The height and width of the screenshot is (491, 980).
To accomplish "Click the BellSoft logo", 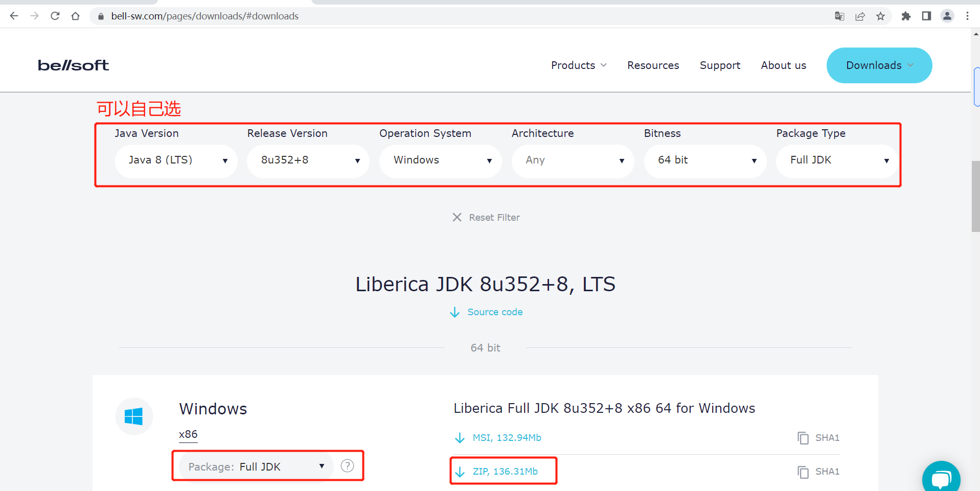I will (73, 65).
